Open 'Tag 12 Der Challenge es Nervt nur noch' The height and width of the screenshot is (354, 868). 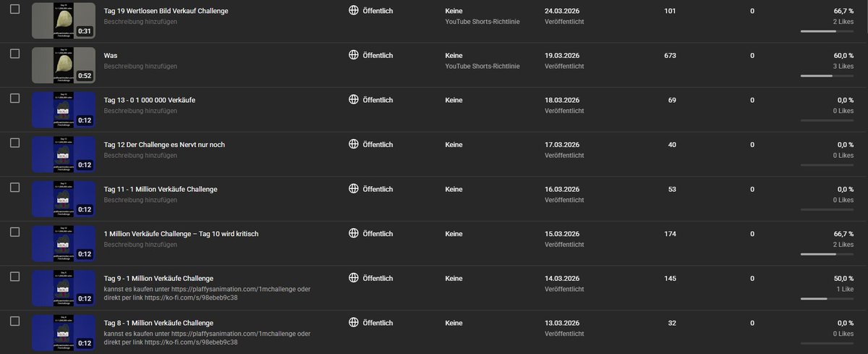point(164,145)
